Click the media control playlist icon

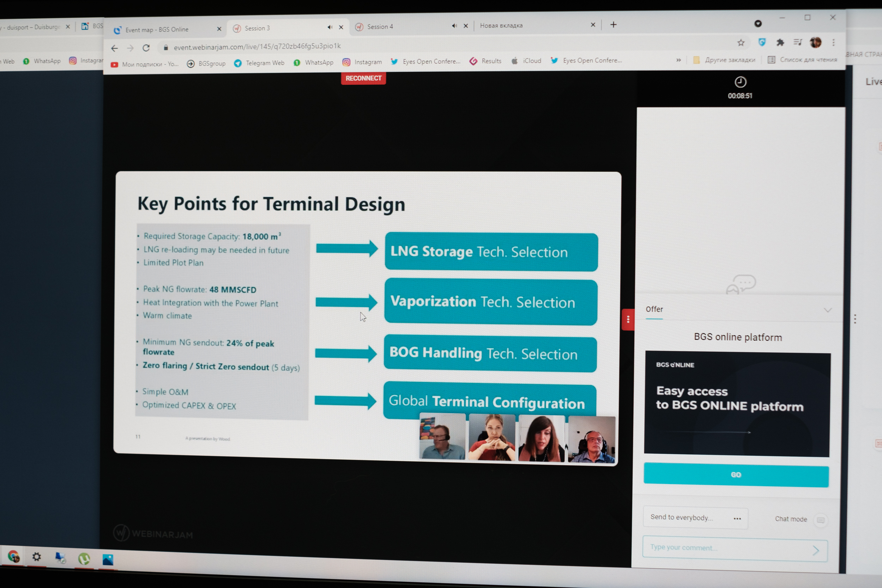[x=797, y=42]
